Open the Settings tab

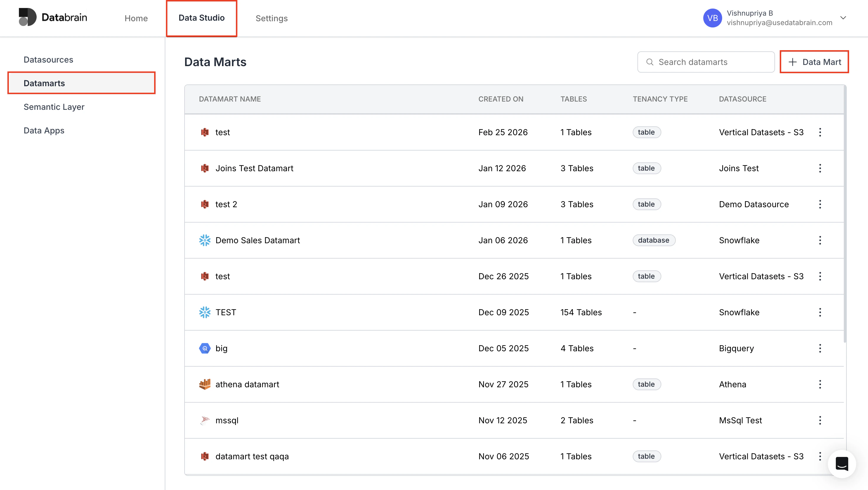271,18
